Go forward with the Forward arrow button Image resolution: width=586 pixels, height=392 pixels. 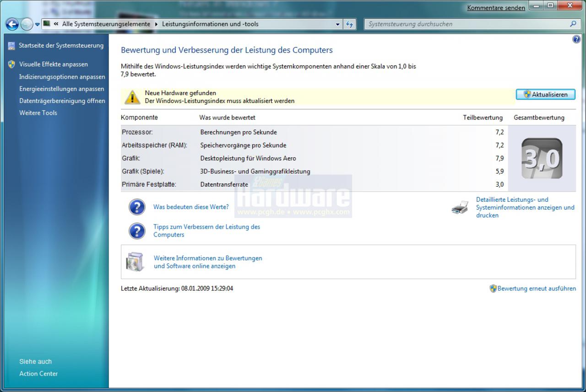click(27, 24)
